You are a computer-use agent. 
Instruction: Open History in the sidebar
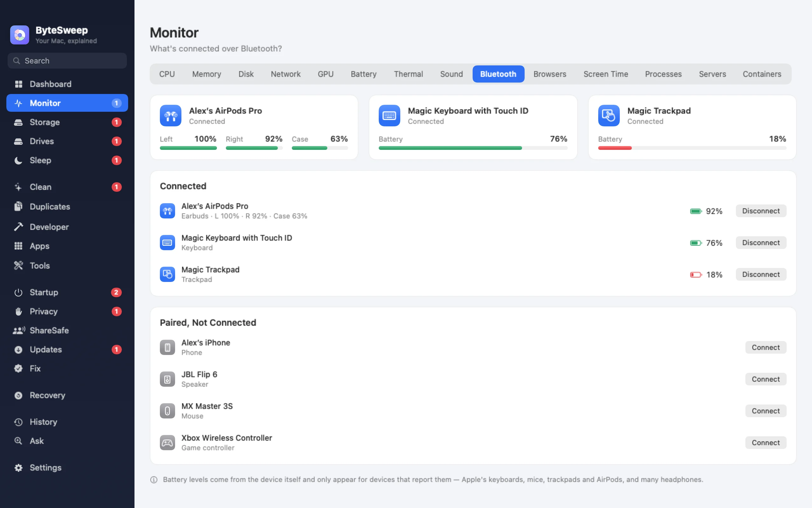[x=67, y=422]
